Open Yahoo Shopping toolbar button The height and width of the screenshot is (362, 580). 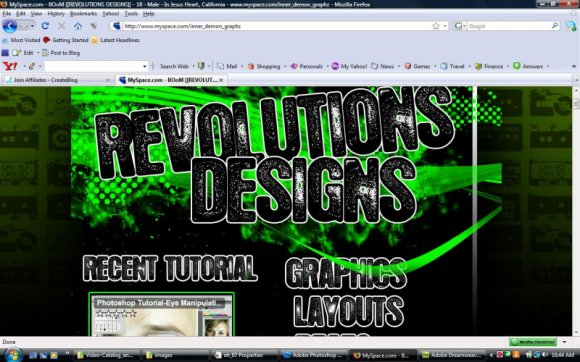point(264,66)
